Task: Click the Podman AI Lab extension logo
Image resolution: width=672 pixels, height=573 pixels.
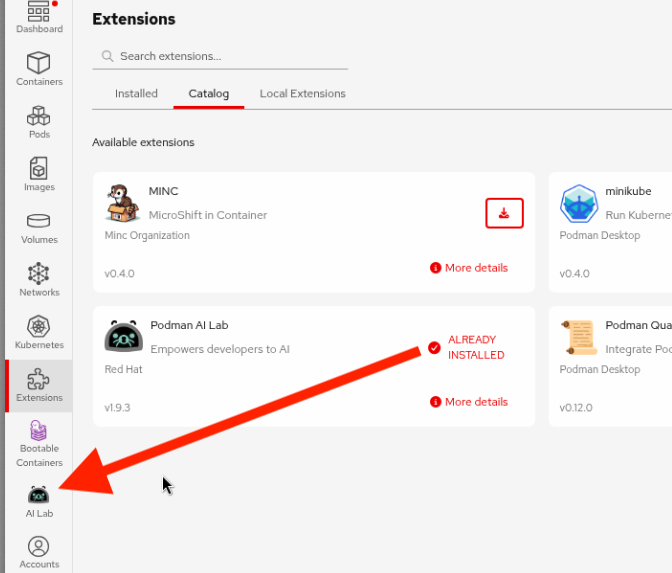Action: point(123,338)
